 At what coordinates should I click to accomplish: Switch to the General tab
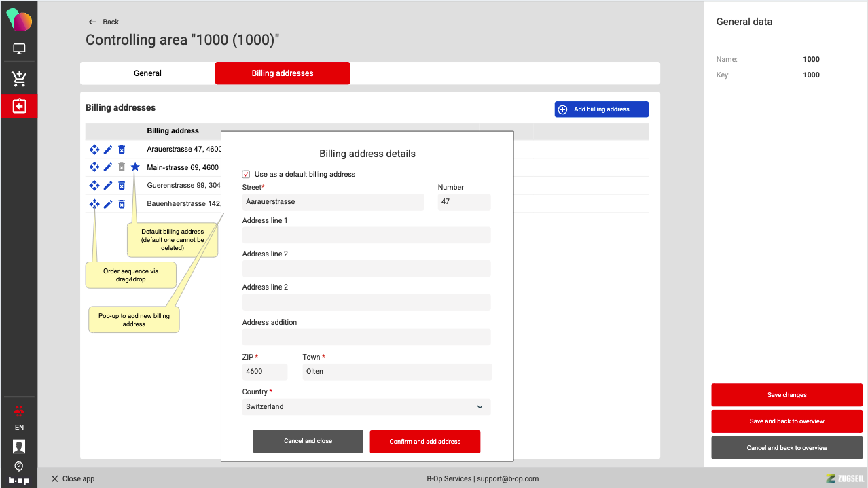tap(147, 73)
